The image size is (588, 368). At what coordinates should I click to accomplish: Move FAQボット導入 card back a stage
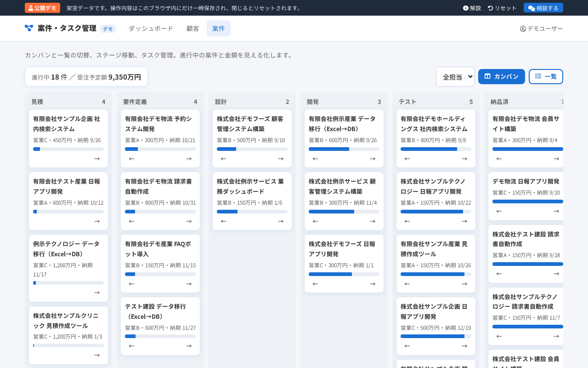pos(132,284)
